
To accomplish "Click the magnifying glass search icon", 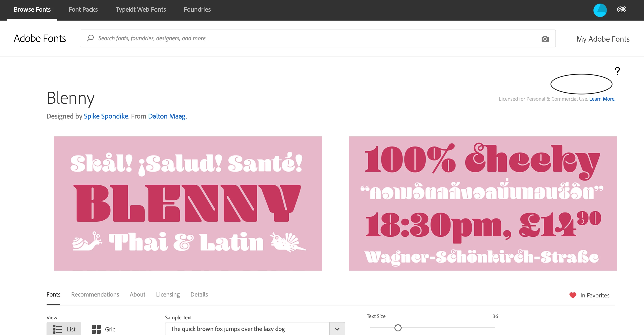I will (90, 38).
